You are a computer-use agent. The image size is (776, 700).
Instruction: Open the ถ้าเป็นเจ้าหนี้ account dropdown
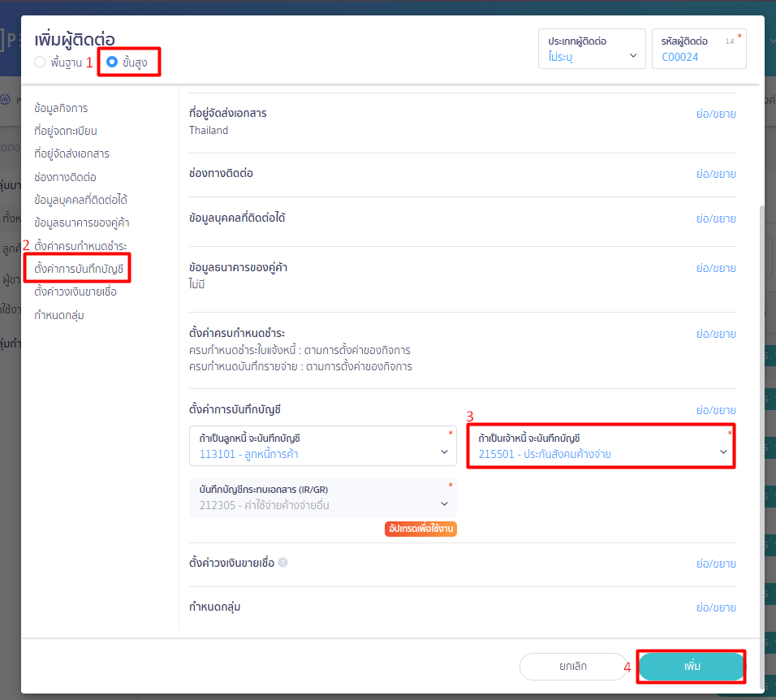click(601, 447)
